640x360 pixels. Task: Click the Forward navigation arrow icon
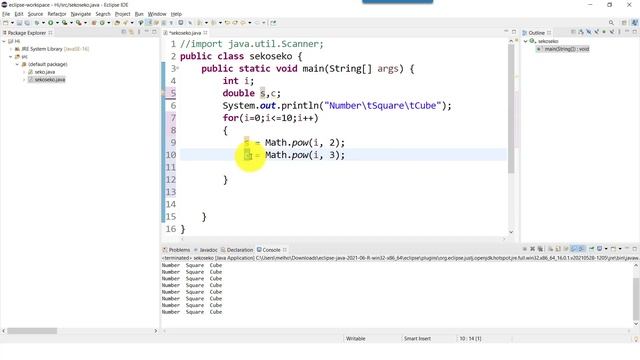click(257, 23)
